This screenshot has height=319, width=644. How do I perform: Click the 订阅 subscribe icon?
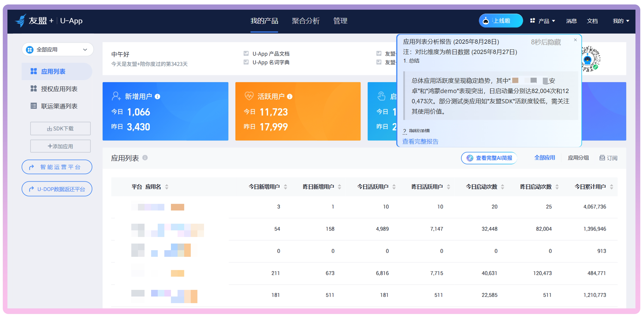tap(602, 158)
